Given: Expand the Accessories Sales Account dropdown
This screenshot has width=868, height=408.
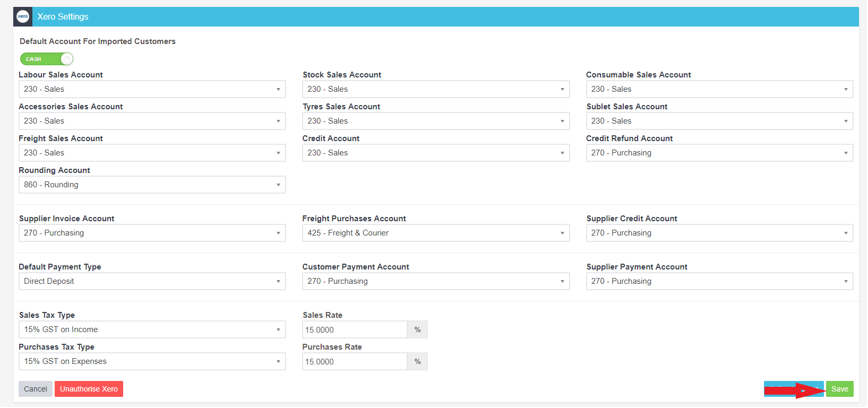Looking at the screenshot, I should (152, 121).
